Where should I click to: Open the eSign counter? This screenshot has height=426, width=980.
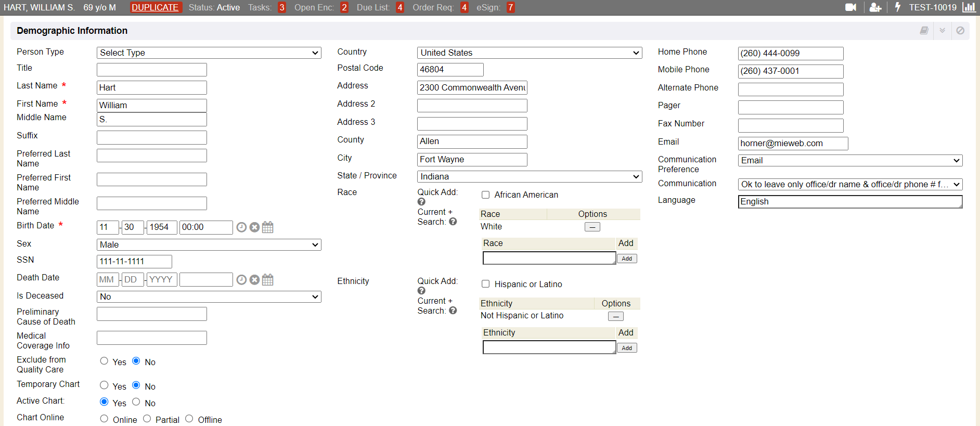point(510,7)
